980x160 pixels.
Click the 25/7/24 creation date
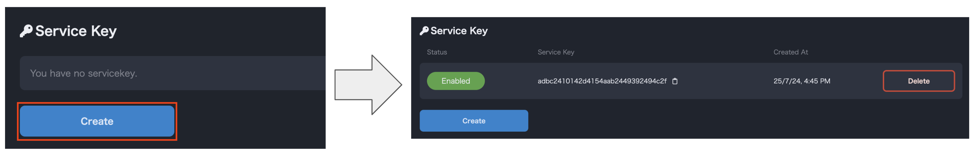coord(786,81)
